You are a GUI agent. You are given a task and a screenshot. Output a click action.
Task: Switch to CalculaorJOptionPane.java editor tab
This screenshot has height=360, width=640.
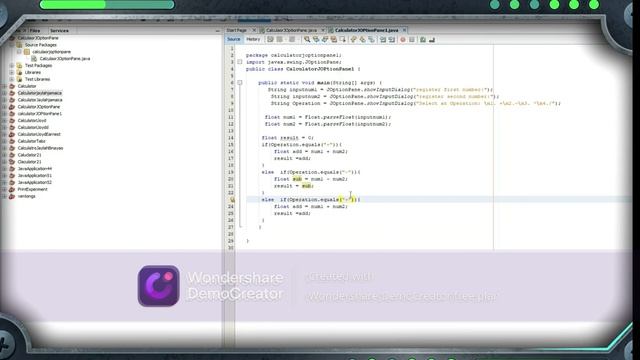pos(291,30)
